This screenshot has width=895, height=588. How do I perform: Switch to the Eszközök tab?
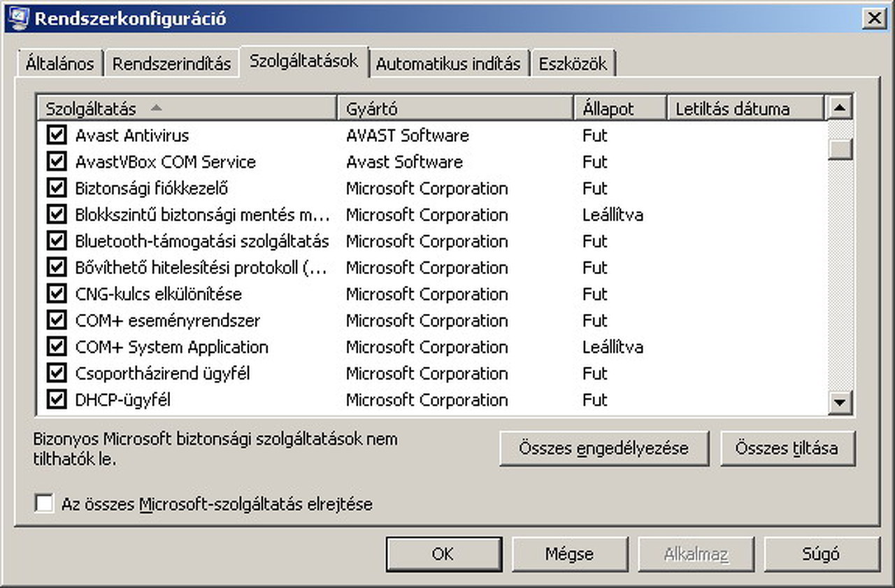(573, 64)
